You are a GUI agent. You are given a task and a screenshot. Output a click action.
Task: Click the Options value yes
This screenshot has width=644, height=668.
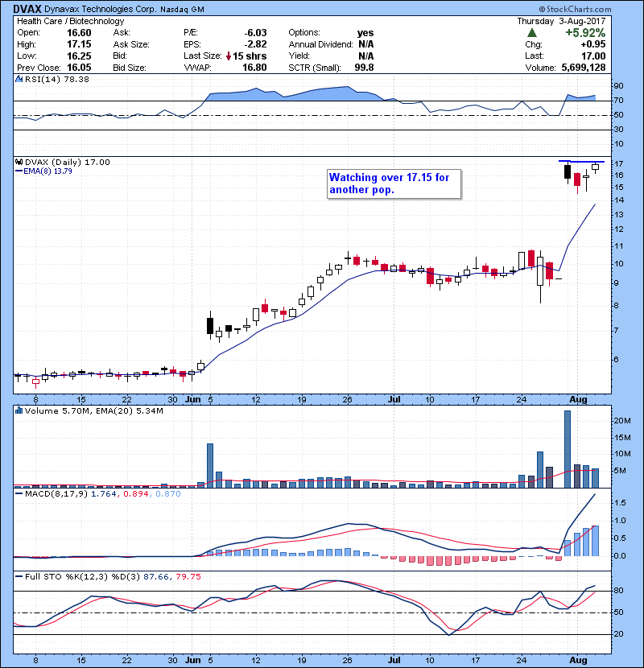point(365,33)
